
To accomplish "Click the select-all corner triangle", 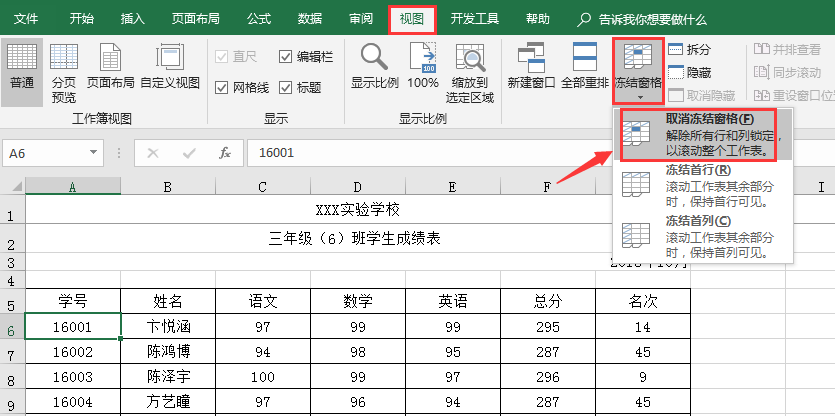I will click(x=16, y=186).
